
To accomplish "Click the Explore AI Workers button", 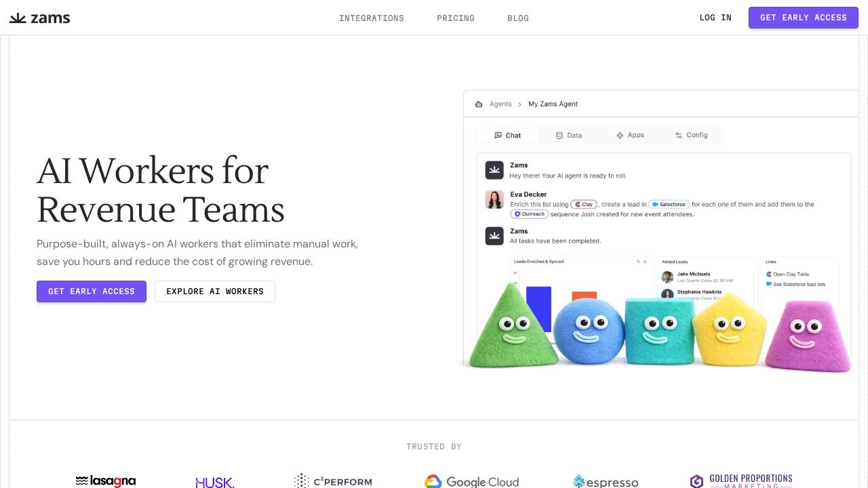I will click(215, 291).
